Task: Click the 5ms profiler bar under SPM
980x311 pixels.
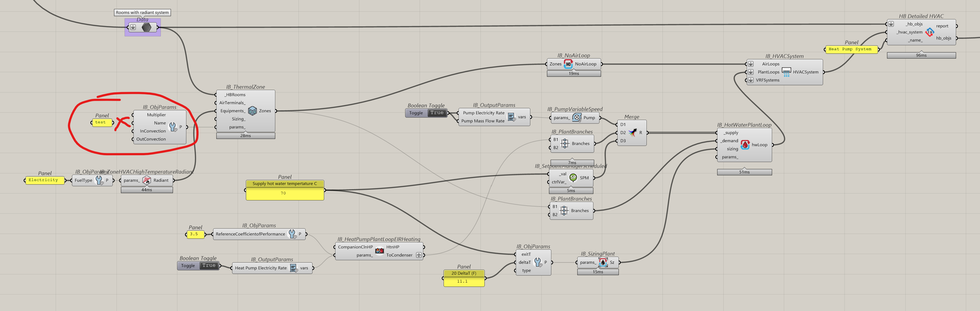Action: (x=571, y=191)
